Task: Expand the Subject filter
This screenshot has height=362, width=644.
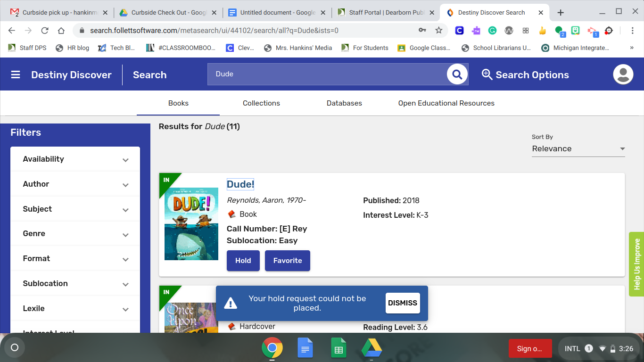Action: coord(75,209)
